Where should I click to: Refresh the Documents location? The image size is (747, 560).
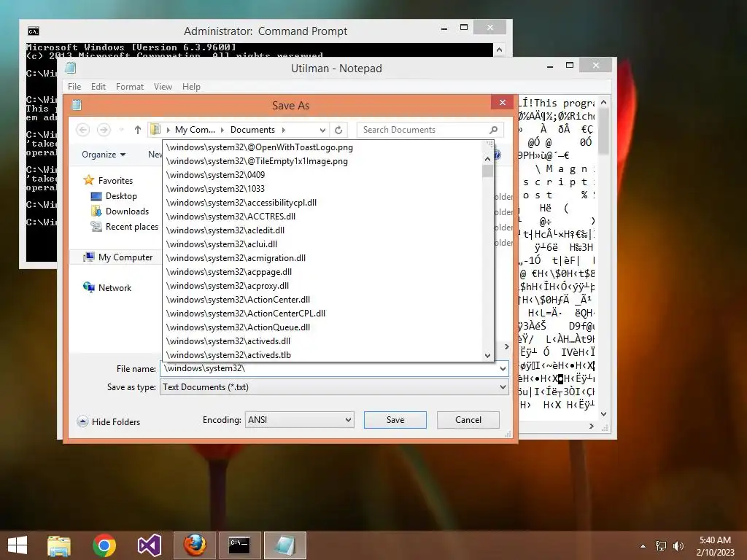(x=338, y=130)
